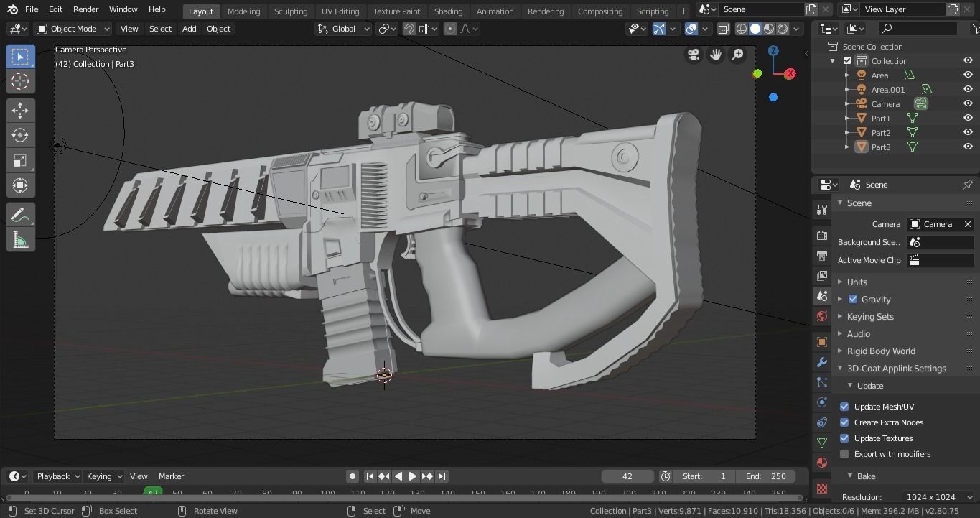
Task: Toggle proportional editing
Action: click(x=450, y=29)
